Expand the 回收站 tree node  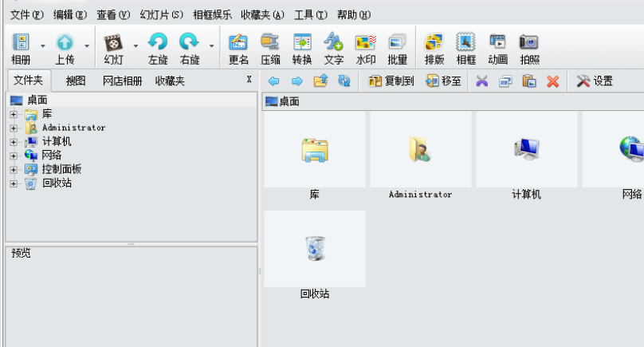(x=14, y=183)
